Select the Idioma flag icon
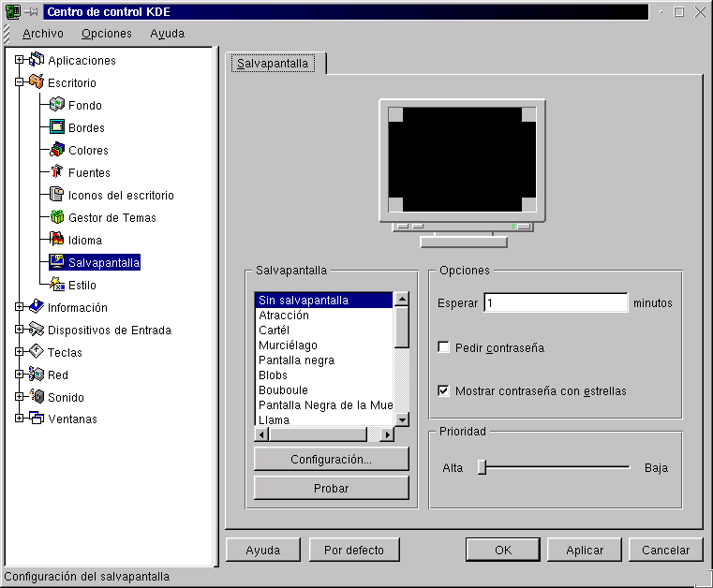Viewport: 713px width, 588px height. [x=56, y=241]
